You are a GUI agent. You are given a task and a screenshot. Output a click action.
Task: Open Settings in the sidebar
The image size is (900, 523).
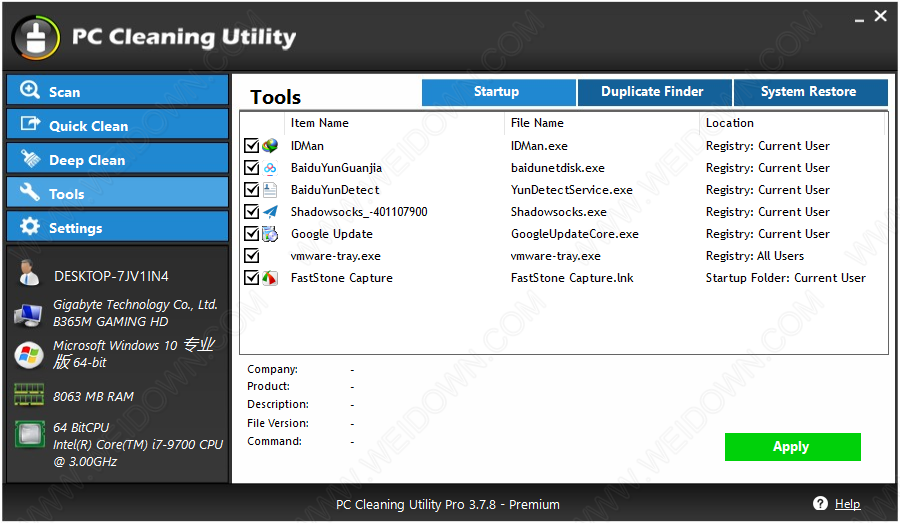coord(118,226)
